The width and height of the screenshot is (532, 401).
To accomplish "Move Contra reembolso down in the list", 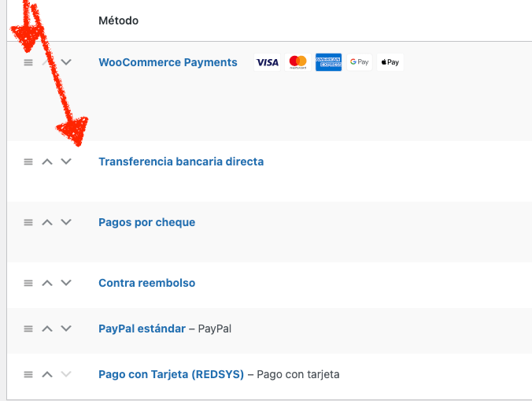I will pos(66,283).
